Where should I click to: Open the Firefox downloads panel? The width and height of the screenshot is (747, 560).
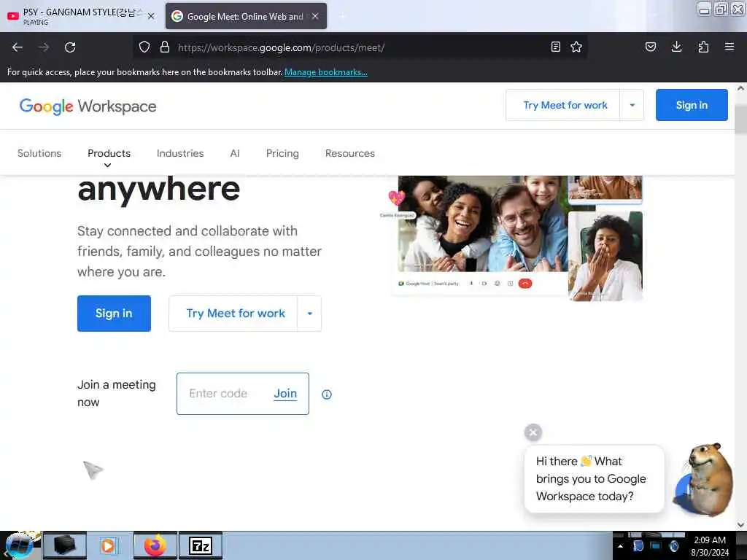[x=676, y=47]
